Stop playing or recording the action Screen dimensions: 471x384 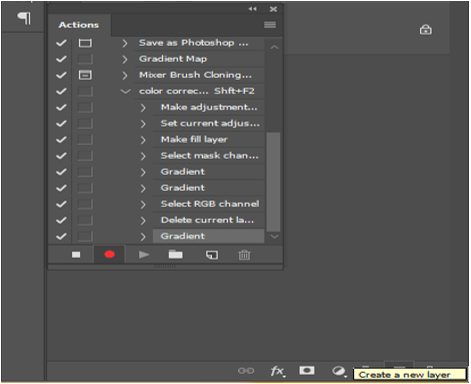point(76,255)
